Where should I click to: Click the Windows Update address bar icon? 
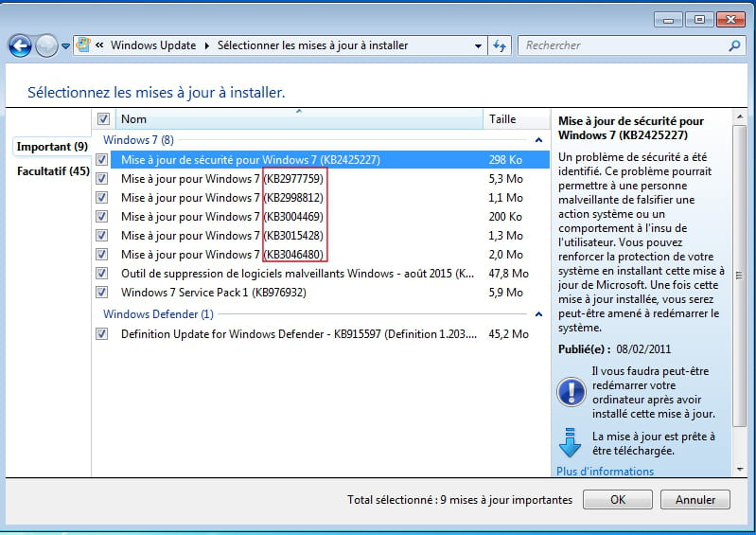[83, 45]
